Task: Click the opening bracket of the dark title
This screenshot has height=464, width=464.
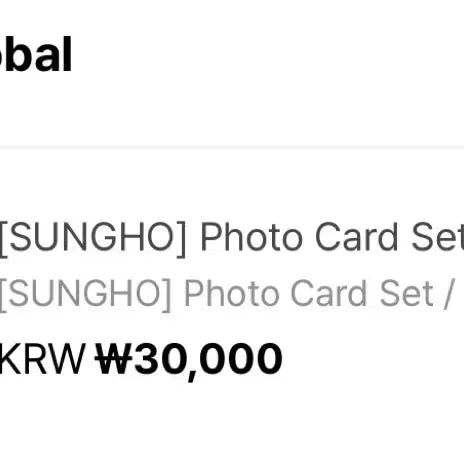Action: (4, 239)
